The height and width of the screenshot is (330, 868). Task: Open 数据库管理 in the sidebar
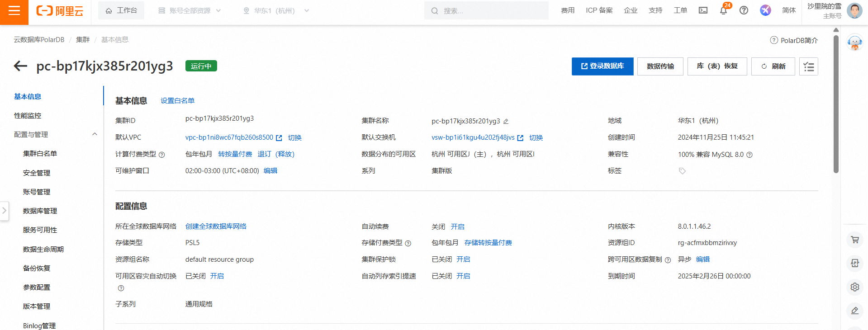(40, 211)
